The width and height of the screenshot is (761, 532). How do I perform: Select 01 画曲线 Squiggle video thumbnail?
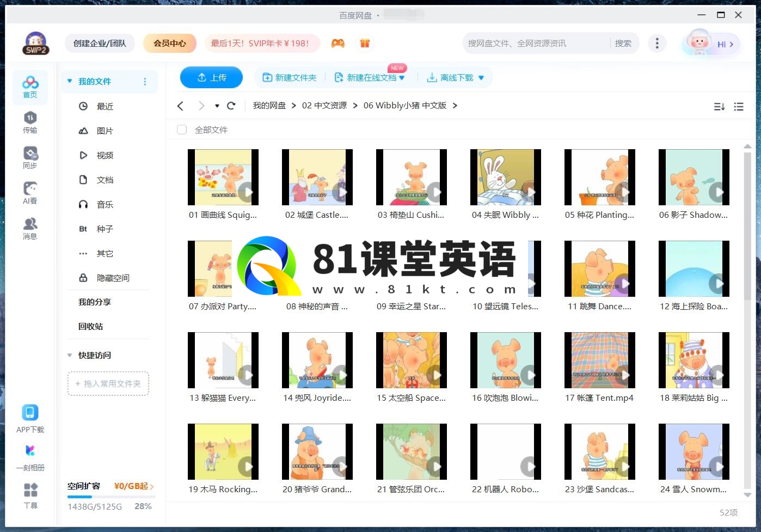(x=223, y=178)
